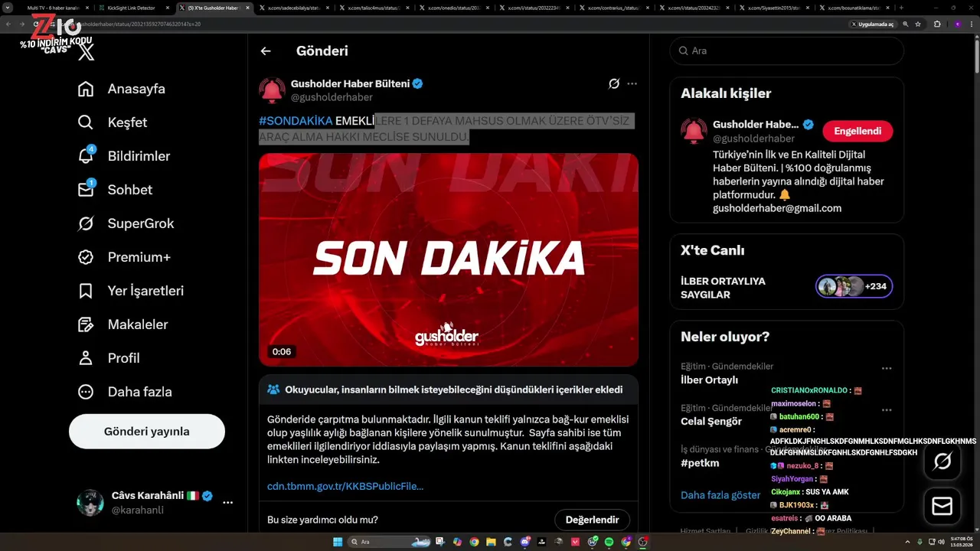Viewport: 980px width, 551px height.
Task: Open Anasayfa home in sidebar
Action: tap(122, 89)
